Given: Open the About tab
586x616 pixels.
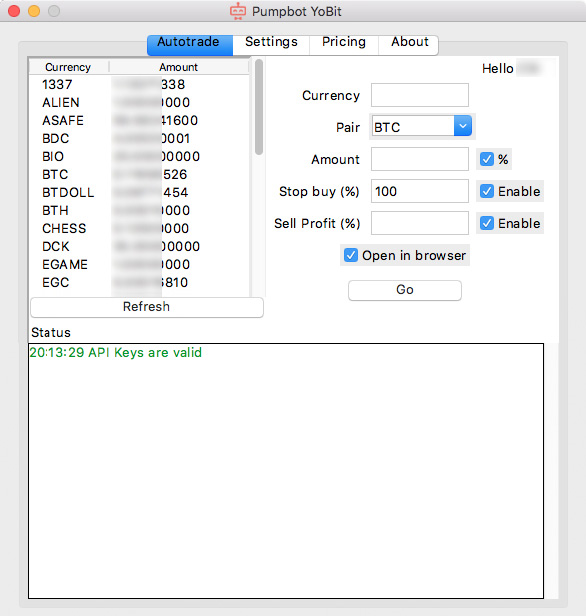Looking at the screenshot, I should tap(408, 45).
